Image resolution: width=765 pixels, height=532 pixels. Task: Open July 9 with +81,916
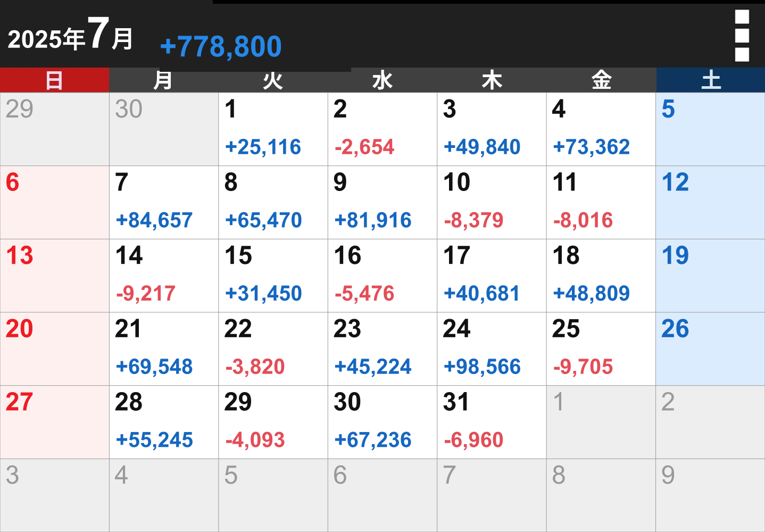(382, 203)
